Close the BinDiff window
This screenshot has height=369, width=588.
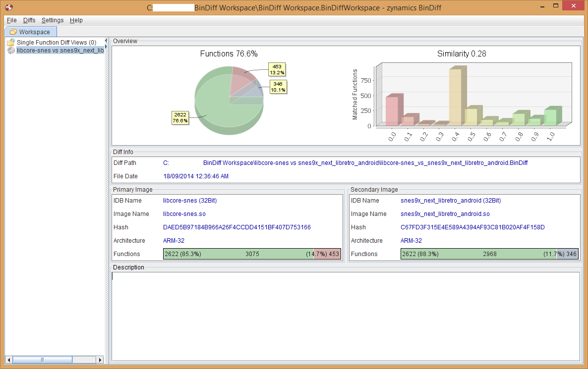pos(574,5)
